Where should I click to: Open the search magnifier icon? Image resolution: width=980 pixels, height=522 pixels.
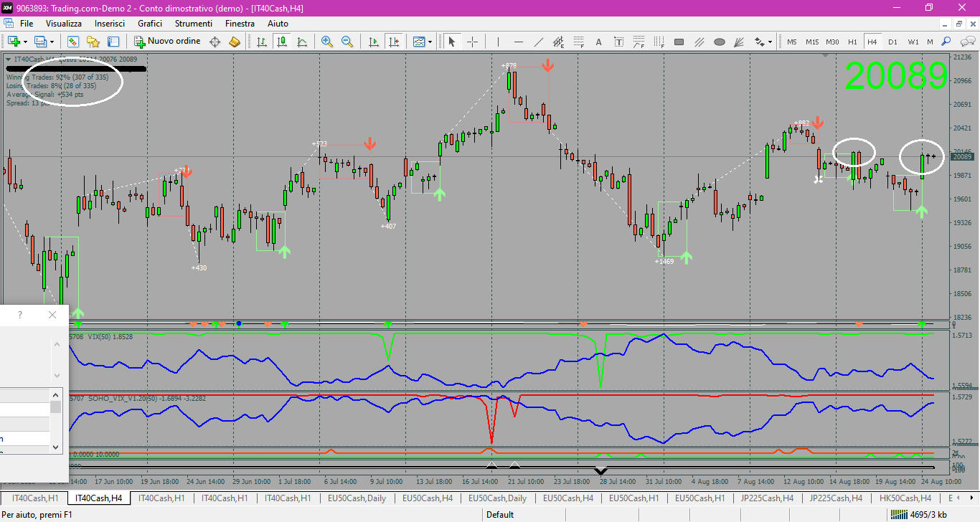click(x=946, y=42)
